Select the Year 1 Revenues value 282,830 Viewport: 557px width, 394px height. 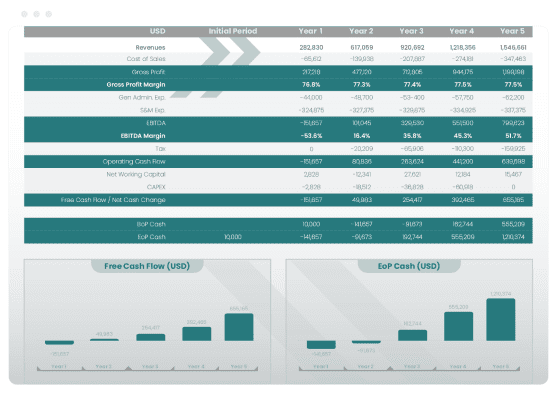click(x=311, y=47)
